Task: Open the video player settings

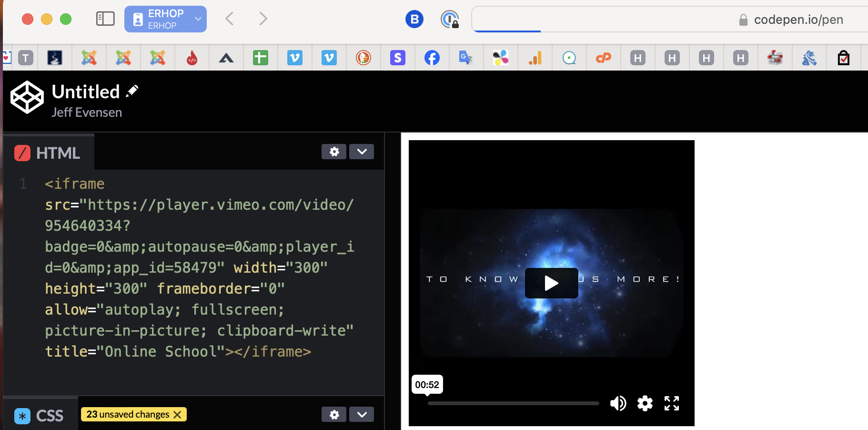Action: tap(645, 403)
